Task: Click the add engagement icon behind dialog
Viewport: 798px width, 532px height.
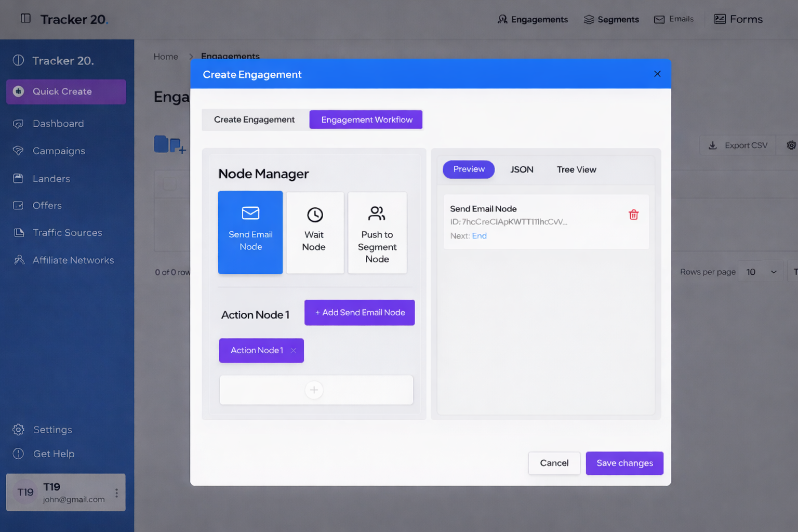Action: pos(170,144)
